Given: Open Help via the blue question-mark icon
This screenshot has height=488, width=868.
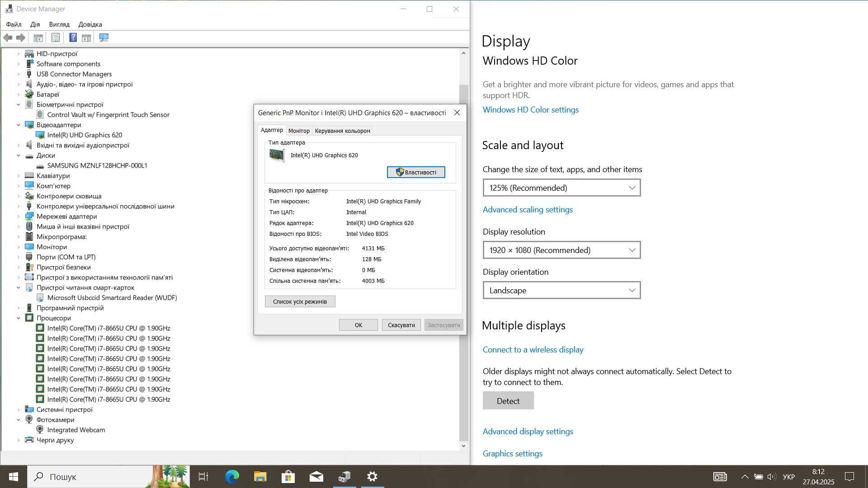Looking at the screenshot, I should pos(73,38).
